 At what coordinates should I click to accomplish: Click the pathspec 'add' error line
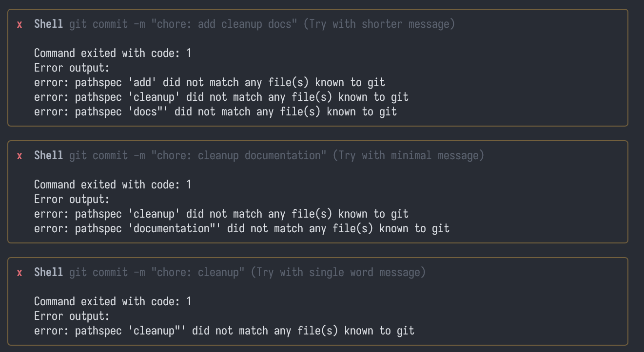[x=210, y=82]
